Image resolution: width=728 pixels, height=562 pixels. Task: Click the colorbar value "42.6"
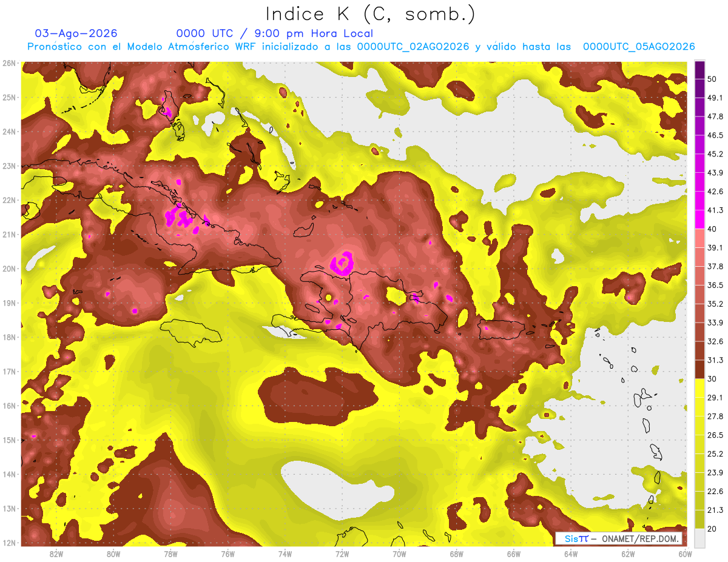(715, 192)
